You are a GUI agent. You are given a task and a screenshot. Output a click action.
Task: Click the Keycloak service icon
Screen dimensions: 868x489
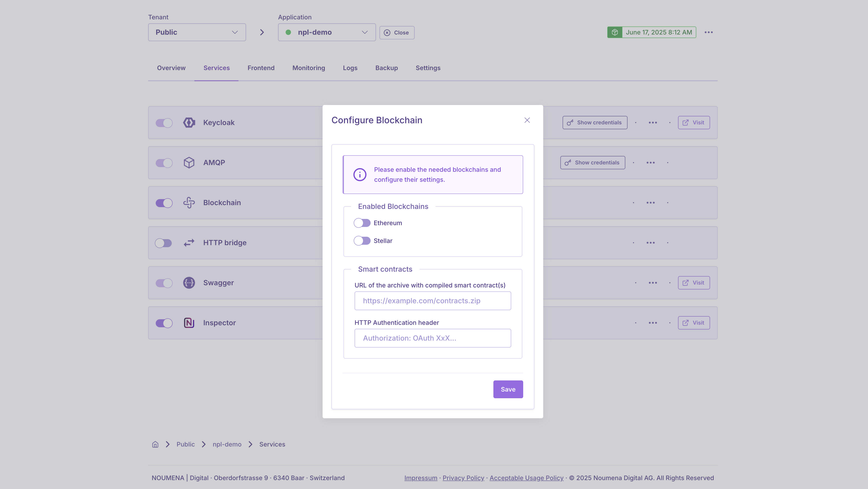pyautogui.click(x=189, y=123)
